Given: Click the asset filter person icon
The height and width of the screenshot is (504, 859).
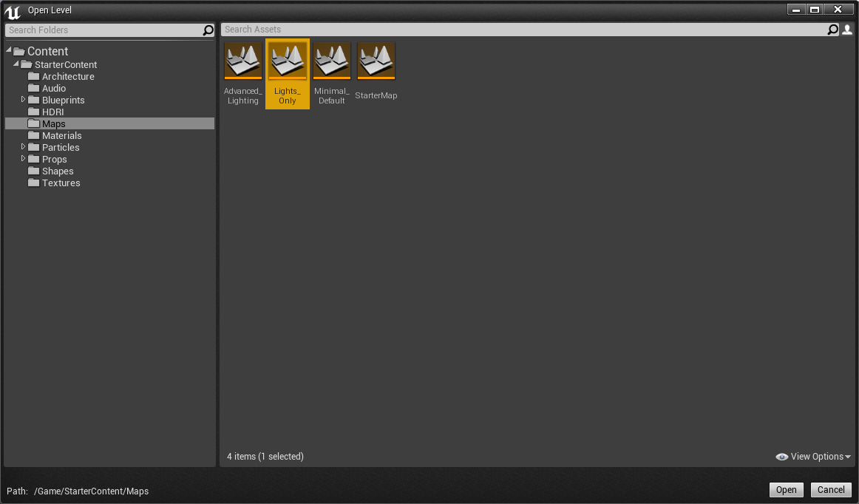Looking at the screenshot, I should (x=846, y=30).
